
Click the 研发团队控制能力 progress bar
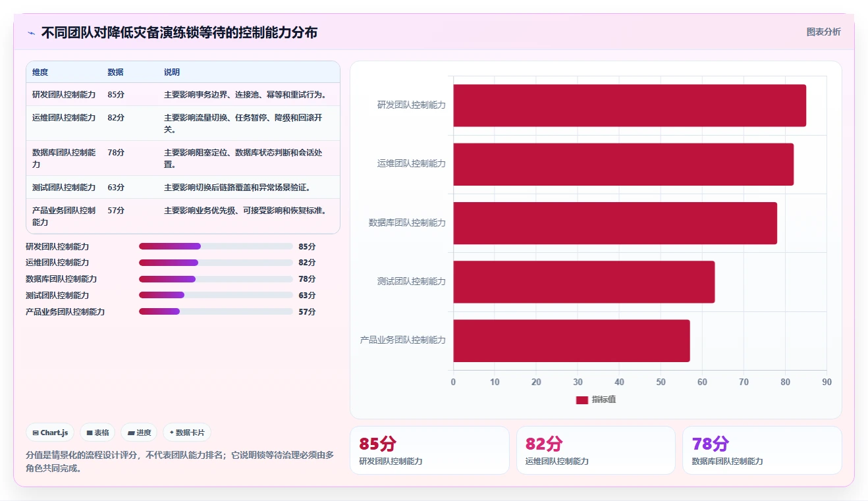[216, 246]
